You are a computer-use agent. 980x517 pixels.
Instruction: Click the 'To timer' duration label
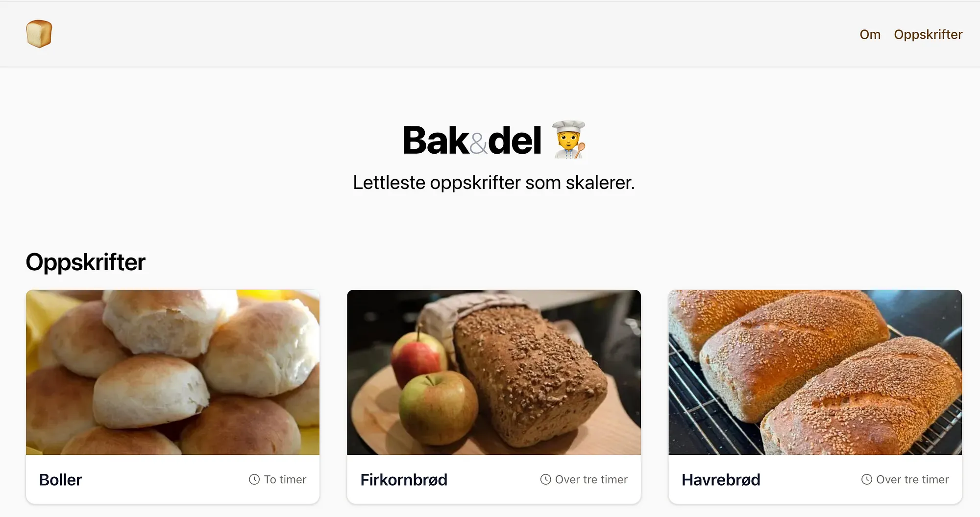point(285,479)
